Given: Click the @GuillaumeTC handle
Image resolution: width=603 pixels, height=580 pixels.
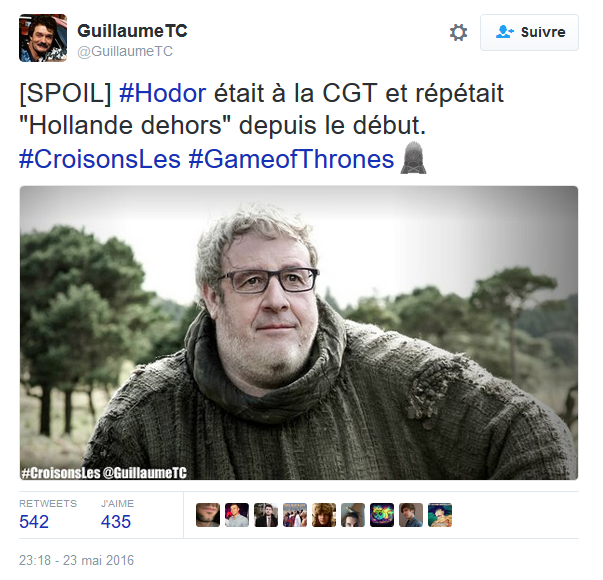Looking at the screenshot, I should 125,51.
